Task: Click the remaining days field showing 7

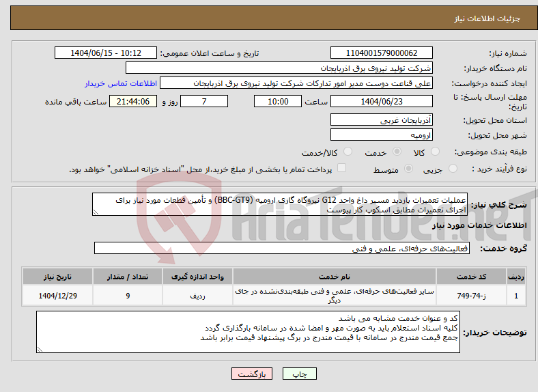Action: click(204, 101)
